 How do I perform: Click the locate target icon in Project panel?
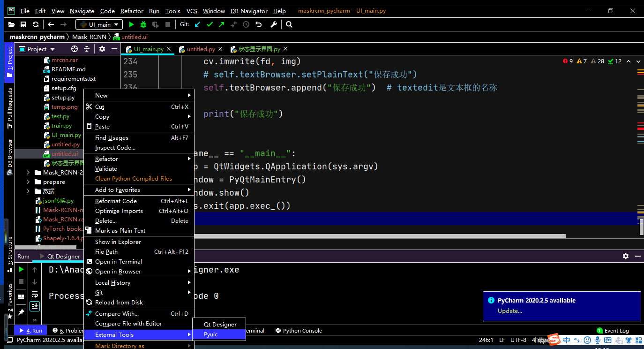click(75, 49)
